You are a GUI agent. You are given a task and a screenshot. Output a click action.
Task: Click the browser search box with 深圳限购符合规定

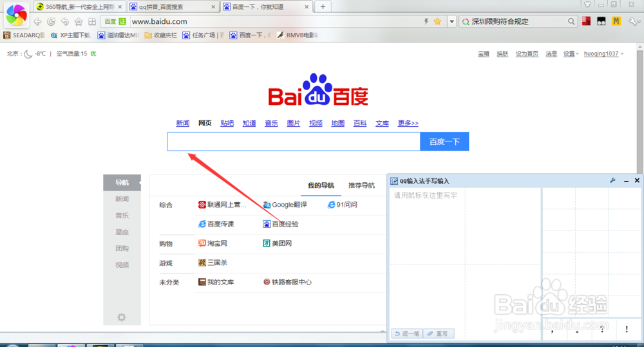(x=518, y=21)
